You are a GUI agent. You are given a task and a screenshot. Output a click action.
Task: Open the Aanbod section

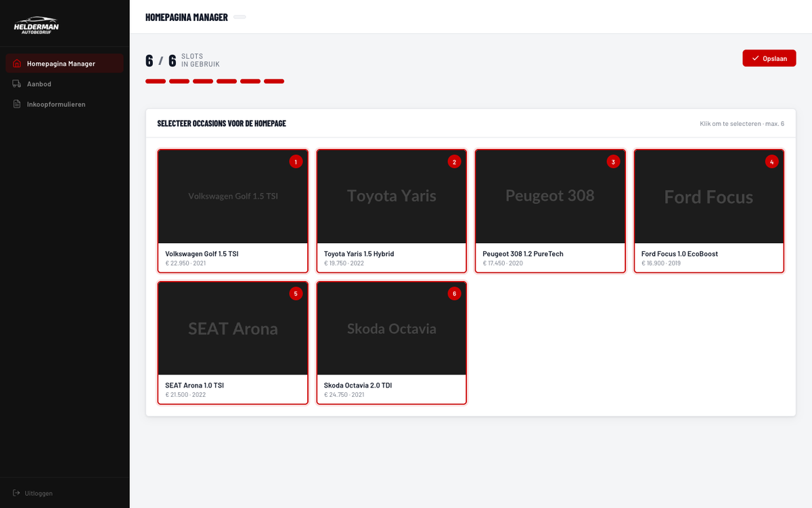pos(64,84)
